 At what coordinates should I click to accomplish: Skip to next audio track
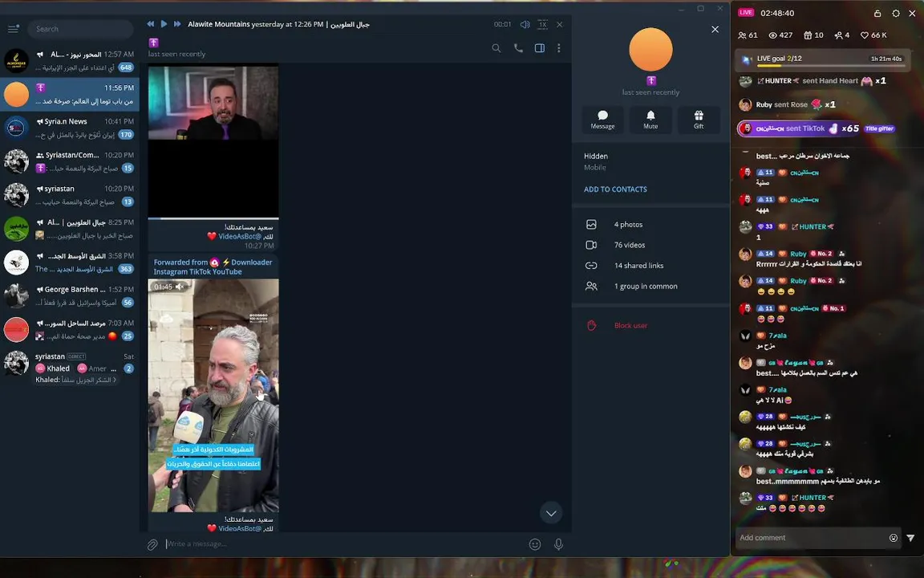[x=177, y=24]
